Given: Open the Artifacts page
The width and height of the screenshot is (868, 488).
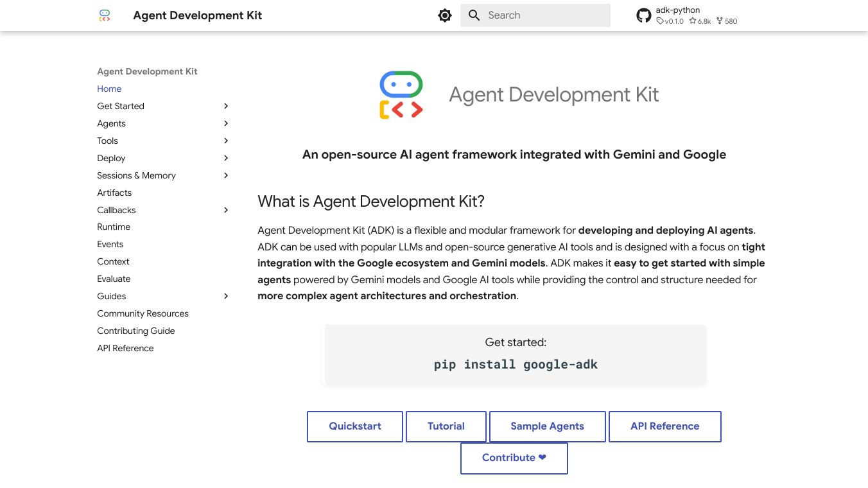Looking at the screenshot, I should tap(114, 193).
